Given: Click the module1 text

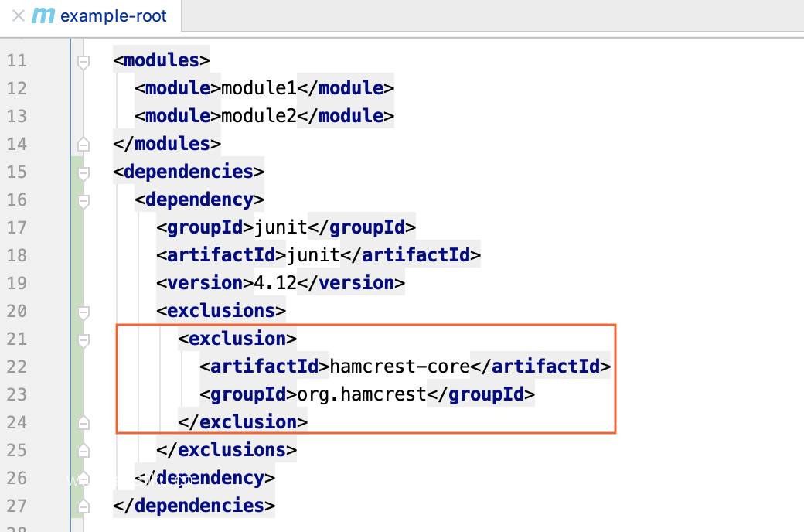Looking at the screenshot, I should pos(259,87).
